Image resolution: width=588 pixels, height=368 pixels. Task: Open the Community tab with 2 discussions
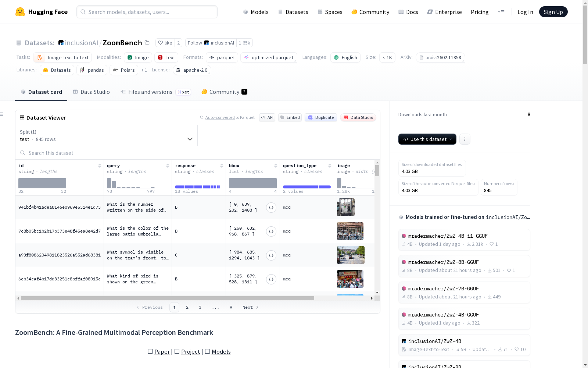coord(224,92)
